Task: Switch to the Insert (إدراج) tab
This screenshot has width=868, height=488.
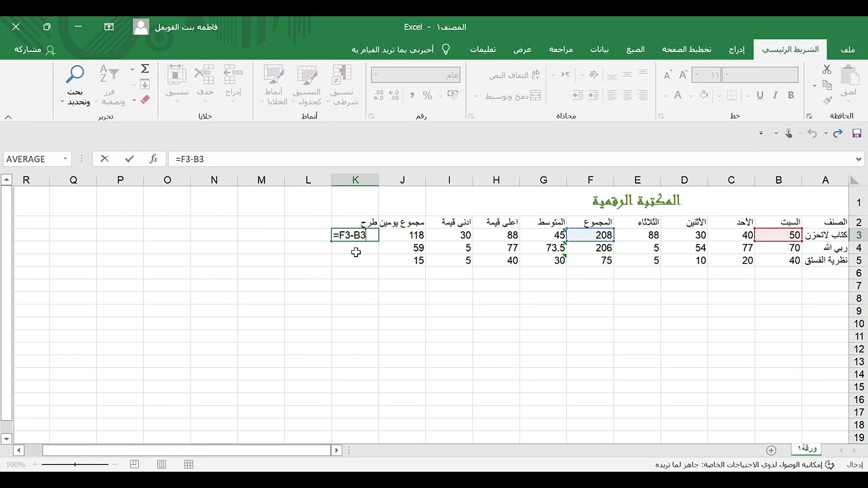Action: pyautogui.click(x=737, y=49)
